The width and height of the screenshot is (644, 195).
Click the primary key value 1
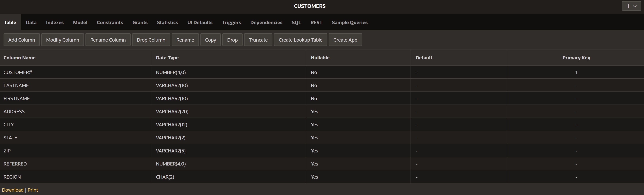576,72
